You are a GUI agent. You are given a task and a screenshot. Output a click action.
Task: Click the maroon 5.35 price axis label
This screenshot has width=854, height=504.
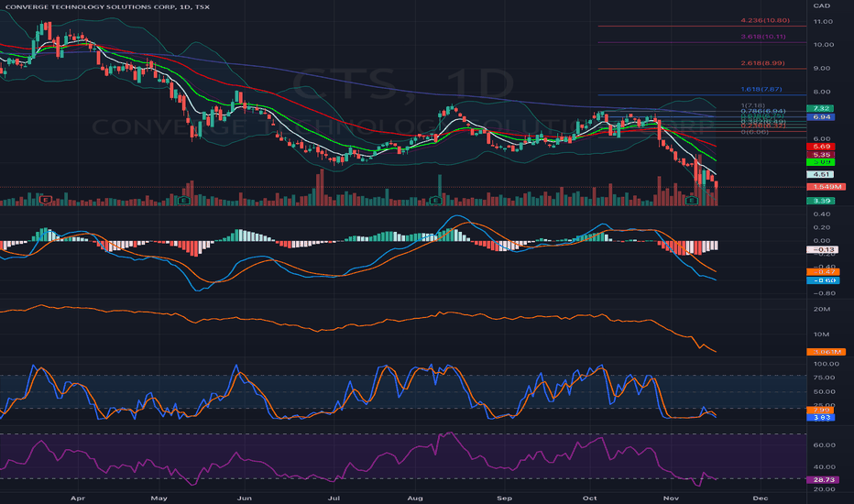point(820,155)
